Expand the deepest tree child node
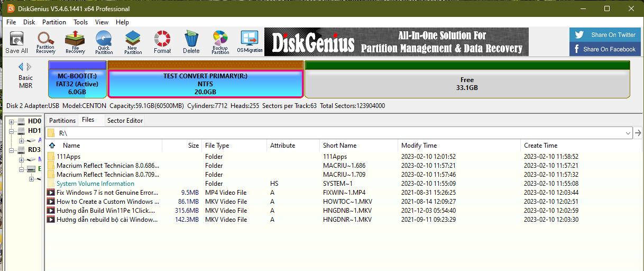The image size is (644, 271). pos(31,179)
